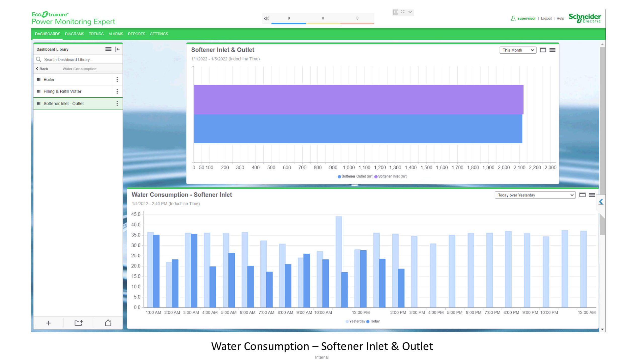The width and height of the screenshot is (644, 362).
Task: Open the This Month period dropdown
Action: click(518, 50)
